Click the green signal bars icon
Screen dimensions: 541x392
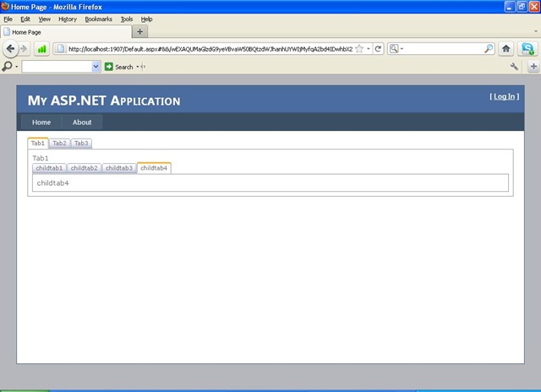click(41, 49)
